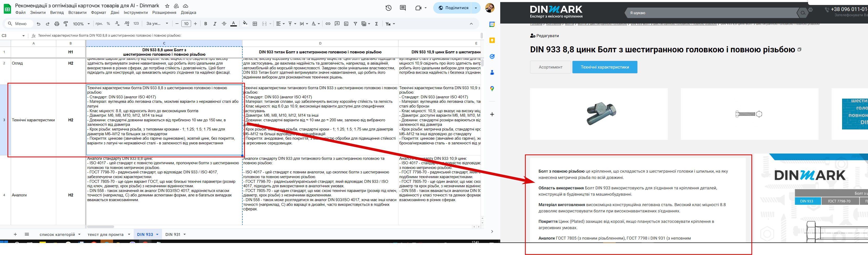Activate the paint format tool

pos(66,24)
